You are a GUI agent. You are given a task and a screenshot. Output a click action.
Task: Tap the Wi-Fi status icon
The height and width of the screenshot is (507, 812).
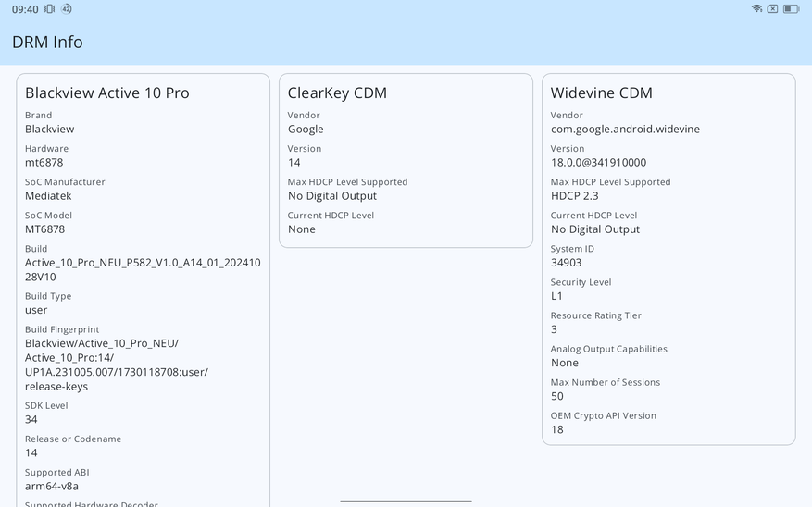pos(756,9)
